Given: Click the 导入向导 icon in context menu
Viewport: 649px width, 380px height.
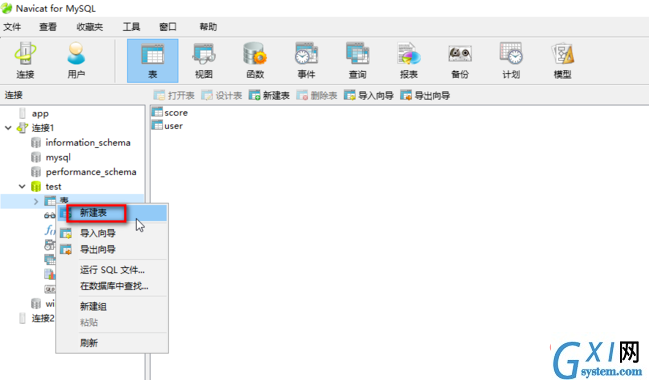Looking at the screenshot, I should coord(66,233).
